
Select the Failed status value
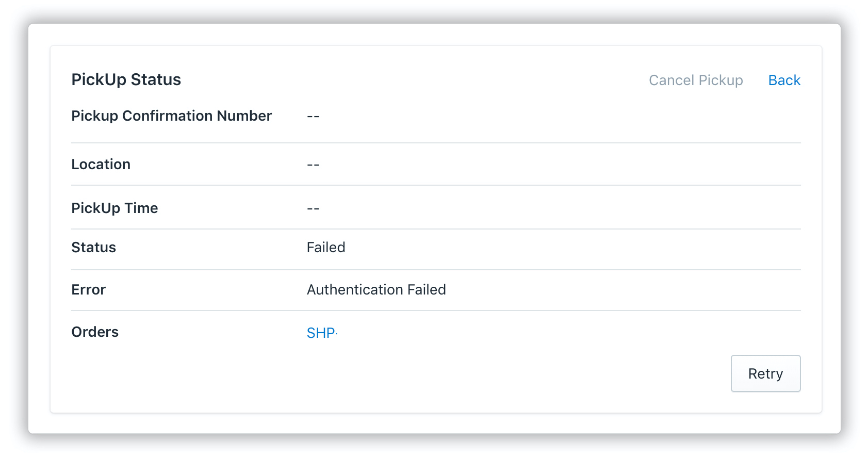(325, 248)
